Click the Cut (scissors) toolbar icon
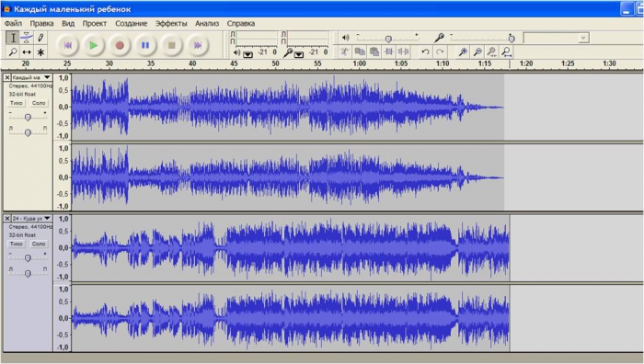644x364 pixels. (x=345, y=51)
